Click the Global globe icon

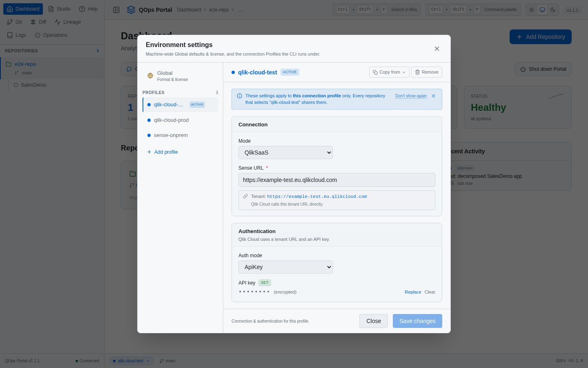point(150,76)
